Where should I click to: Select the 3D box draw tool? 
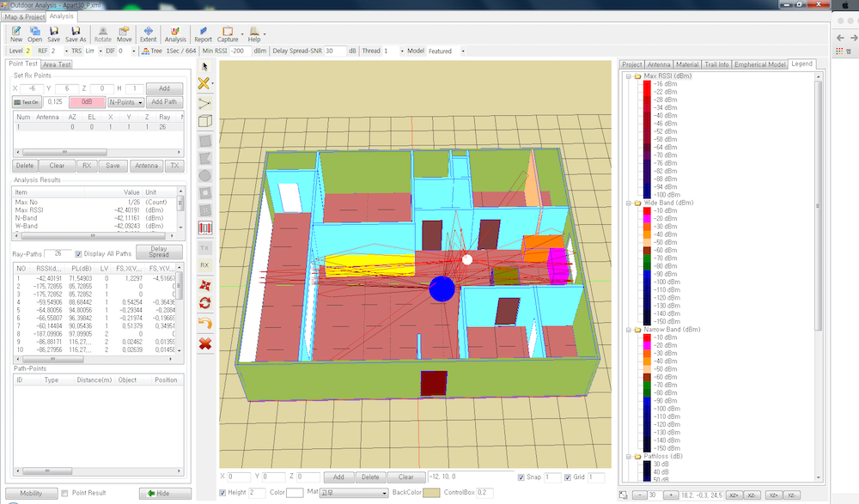coord(205,121)
